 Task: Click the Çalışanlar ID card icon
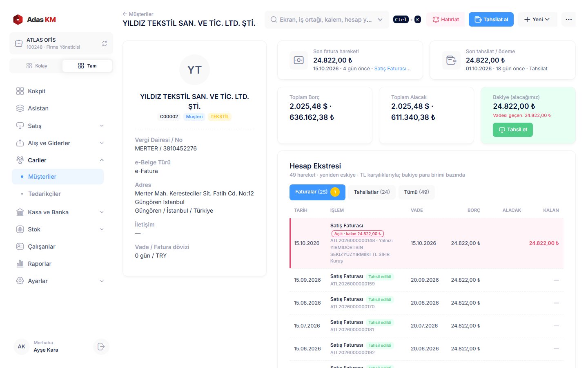coord(20,247)
